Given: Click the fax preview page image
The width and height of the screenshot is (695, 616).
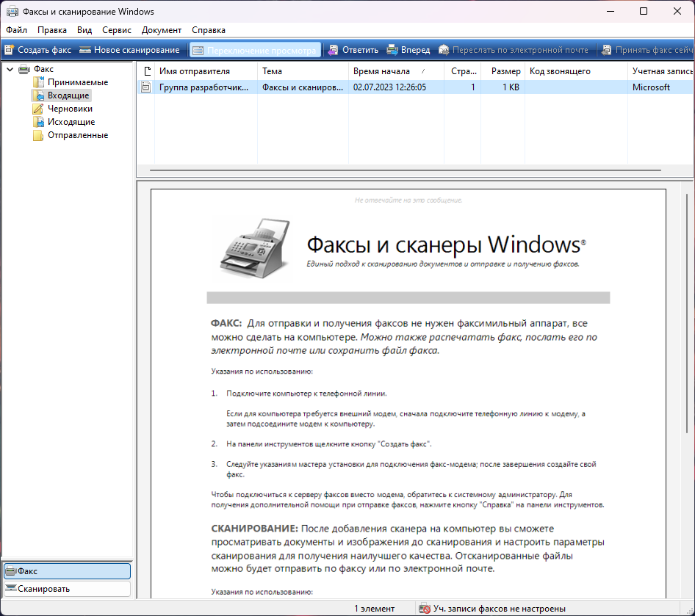Looking at the screenshot, I should point(408,394).
